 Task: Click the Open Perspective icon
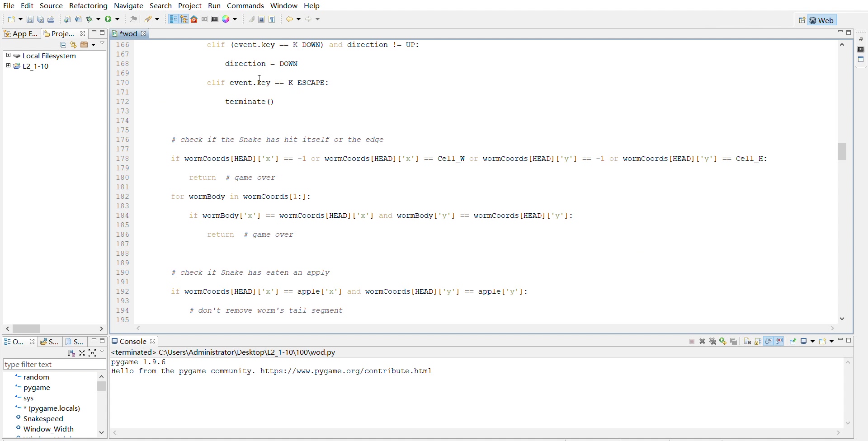[x=802, y=20]
